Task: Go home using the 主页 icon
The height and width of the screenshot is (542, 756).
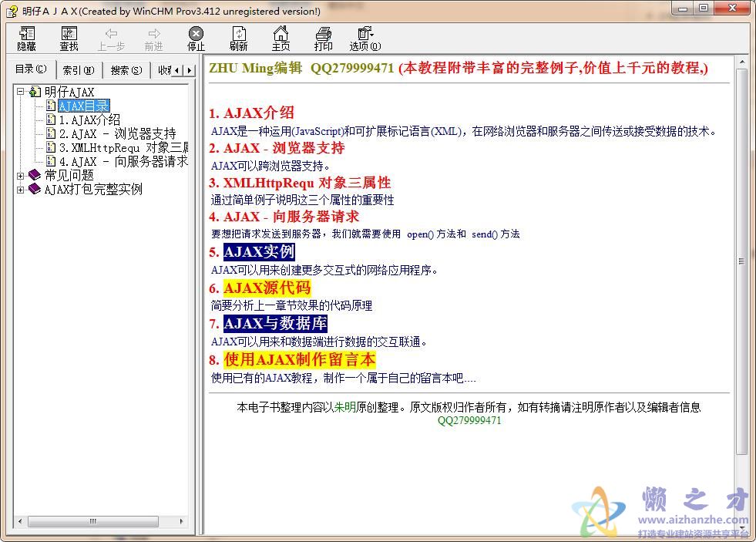Action: pyautogui.click(x=281, y=37)
